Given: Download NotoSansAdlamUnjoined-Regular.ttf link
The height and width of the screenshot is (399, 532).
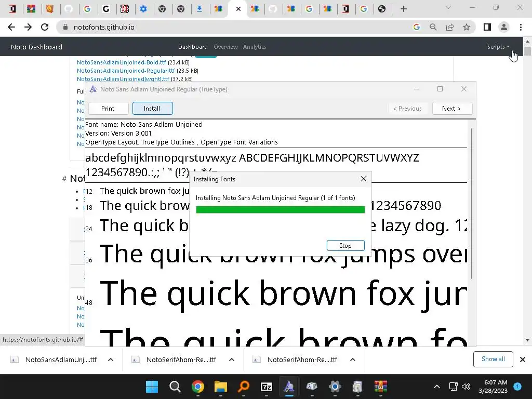Looking at the screenshot, I should coord(126,71).
